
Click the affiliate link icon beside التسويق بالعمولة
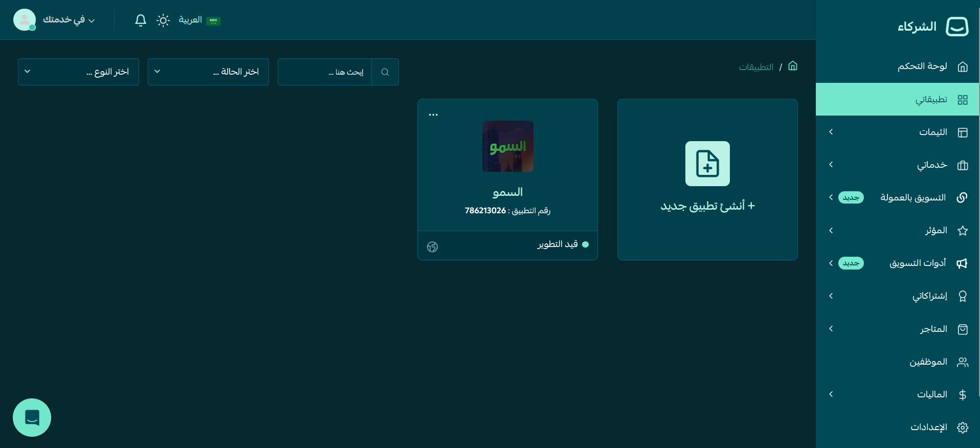point(962,197)
